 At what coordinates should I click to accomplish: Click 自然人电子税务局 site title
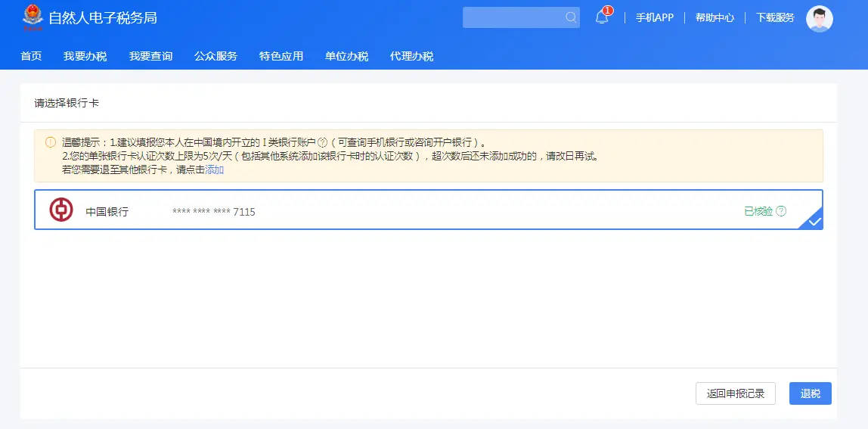point(103,17)
